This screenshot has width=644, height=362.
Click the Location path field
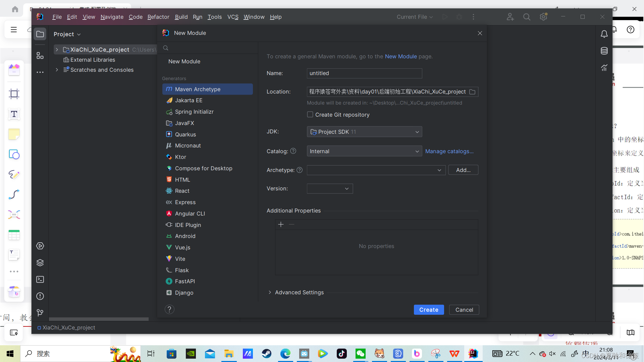coord(387,92)
